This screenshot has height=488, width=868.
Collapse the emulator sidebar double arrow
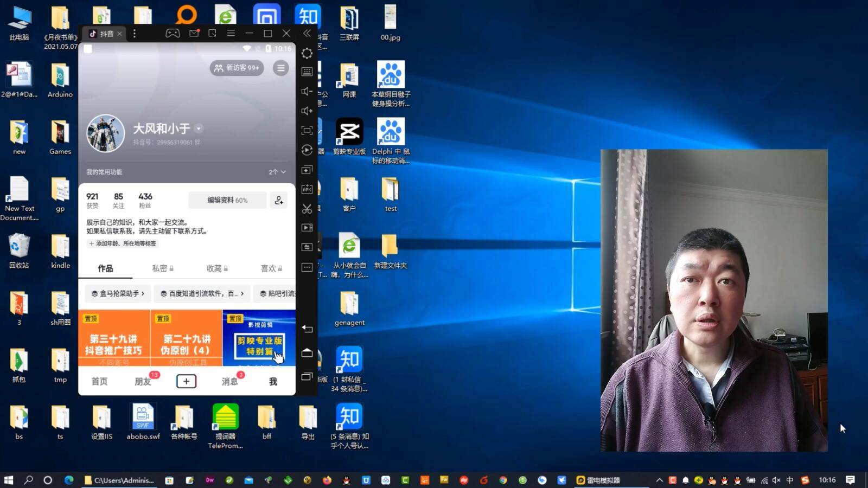(x=307, y=34)
